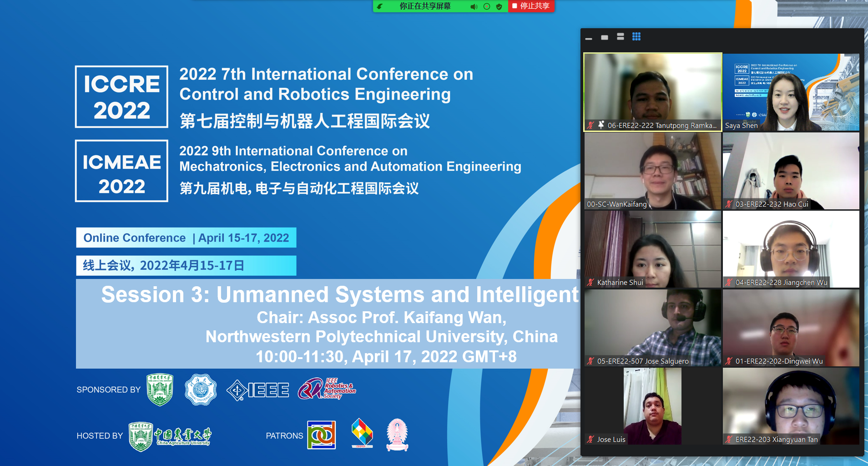Click the 你正在共享屏幕 sharing status label
Image resolution: width=868 pixels, height=466 pixels.
click(x=425, y=6)
